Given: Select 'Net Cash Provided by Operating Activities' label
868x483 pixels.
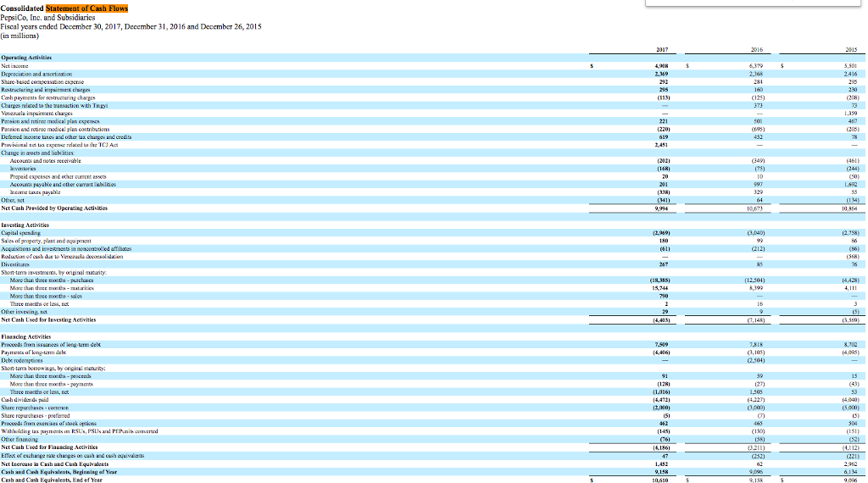Looking at the screenshot, I should 54,208.
